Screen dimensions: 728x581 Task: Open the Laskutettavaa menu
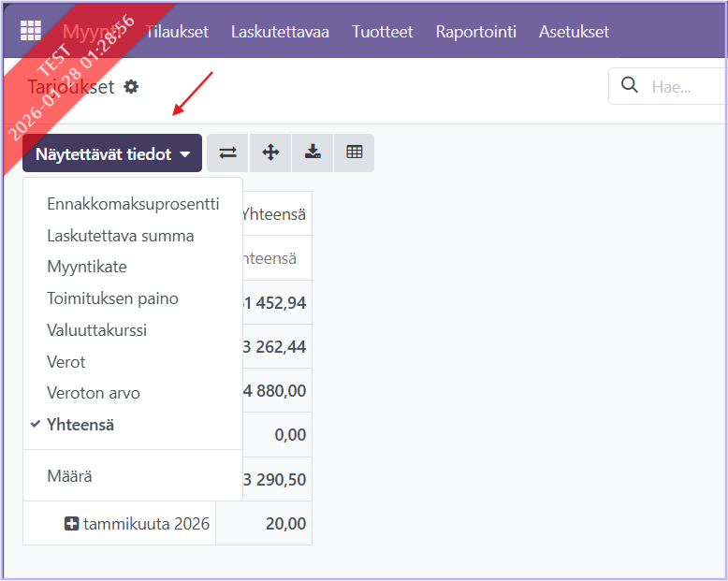280,32
